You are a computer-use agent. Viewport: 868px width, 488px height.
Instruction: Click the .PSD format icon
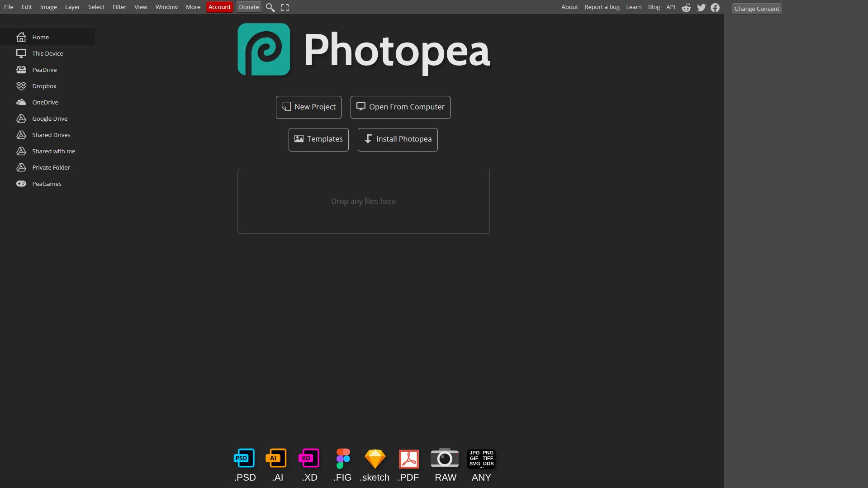(244, 458)
